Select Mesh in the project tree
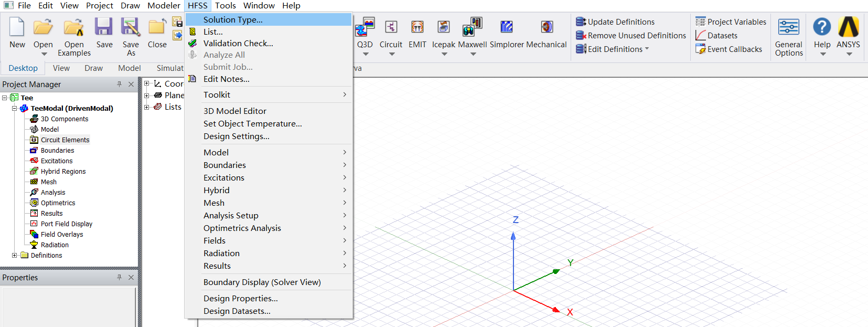 click(49, 182)
